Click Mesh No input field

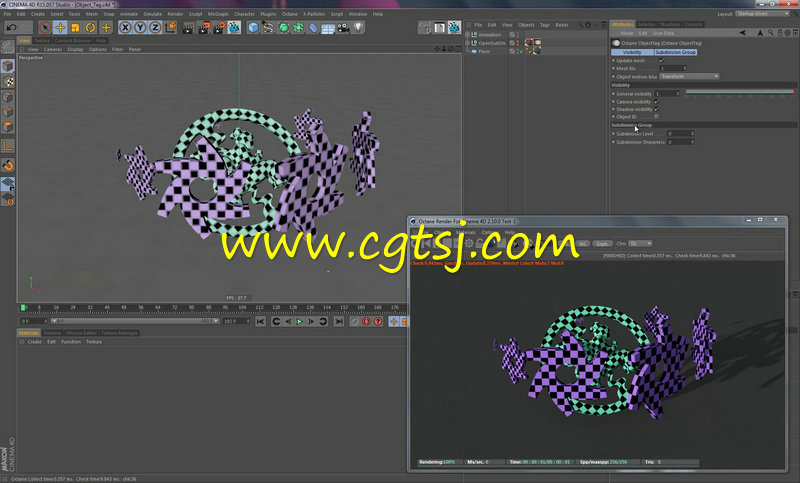pos(672,68)
